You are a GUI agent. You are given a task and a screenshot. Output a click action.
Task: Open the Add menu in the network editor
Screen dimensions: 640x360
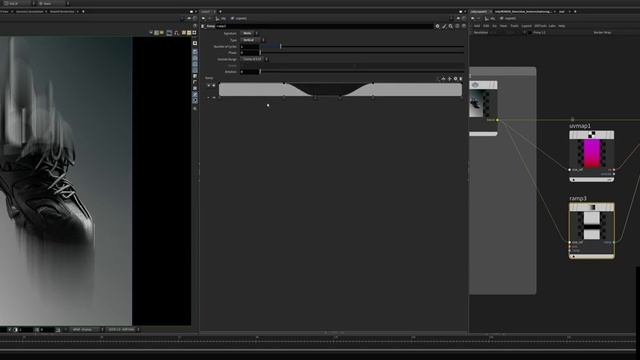click(x=477, y=26)
